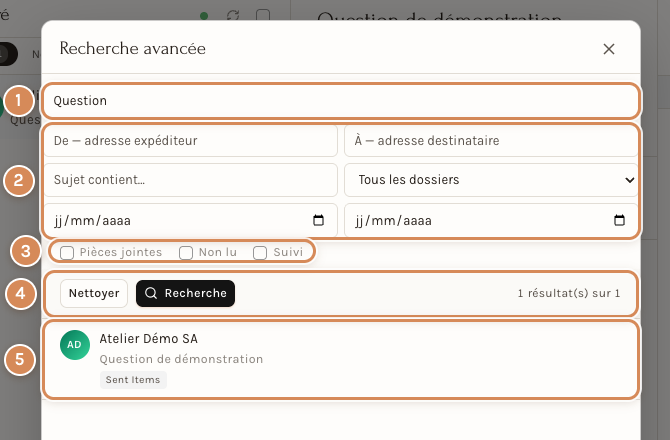Click the AD avatar of Atelier Démo SA
The width and height of the screenshot is (670, 440).
coord(75,345)
